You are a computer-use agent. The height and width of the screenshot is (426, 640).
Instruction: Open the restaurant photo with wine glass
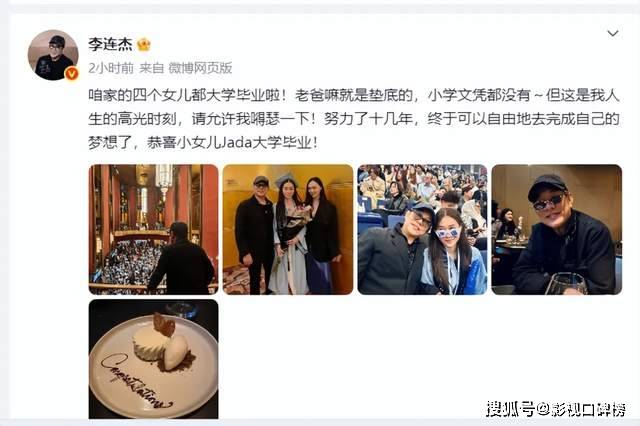click(x=556, y=229)
